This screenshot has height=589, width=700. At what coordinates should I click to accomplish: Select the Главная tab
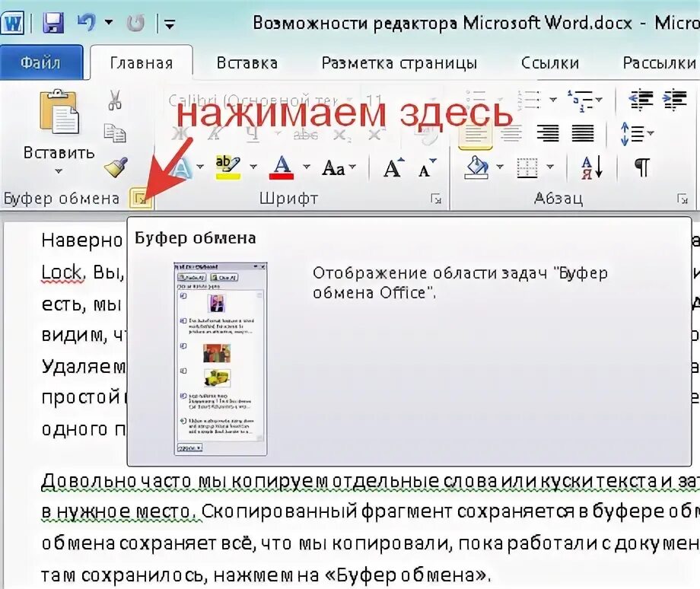(x=142, y=63)
